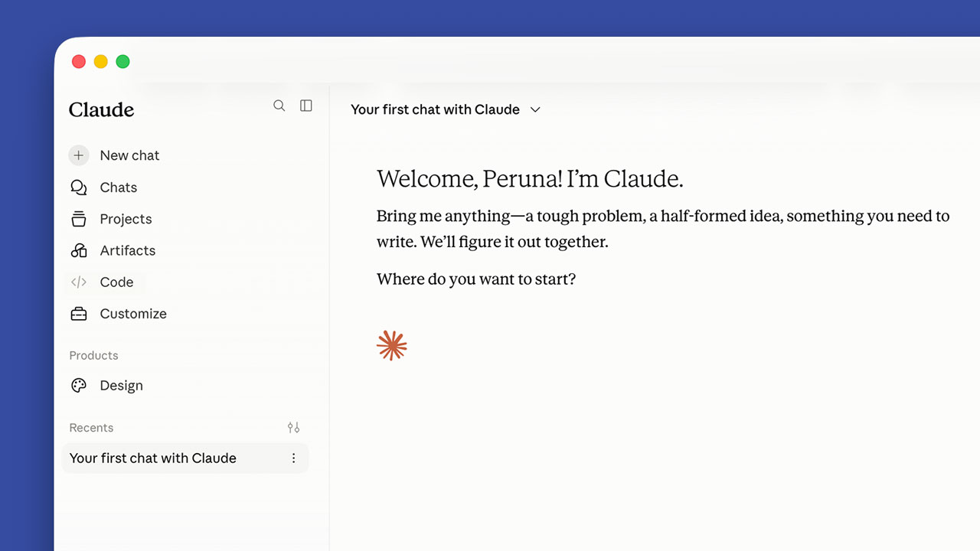980x551 pixels.
Task: Click the green fullscreen window button
Action: [122, 62]
